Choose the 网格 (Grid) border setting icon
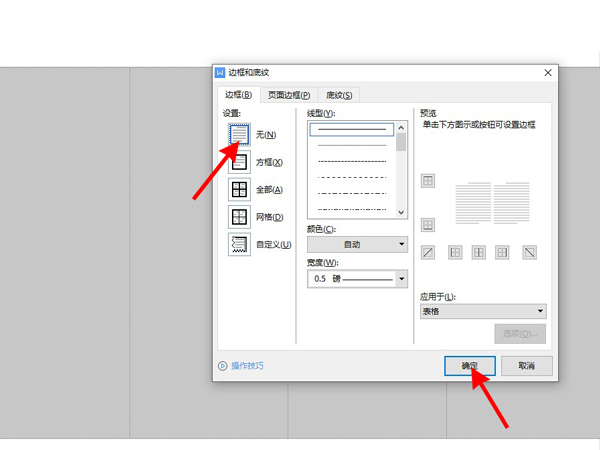 (239, 217)
